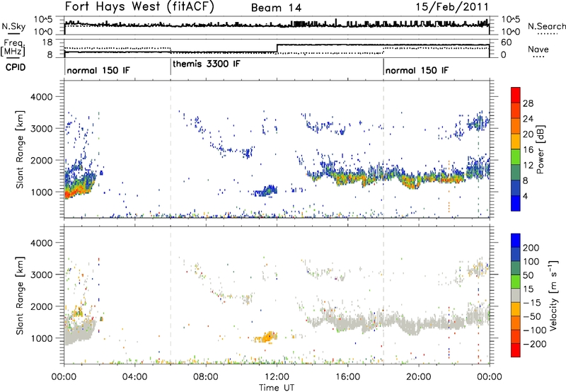Click the '28' value on Power color bar

[x=528, y=103]
